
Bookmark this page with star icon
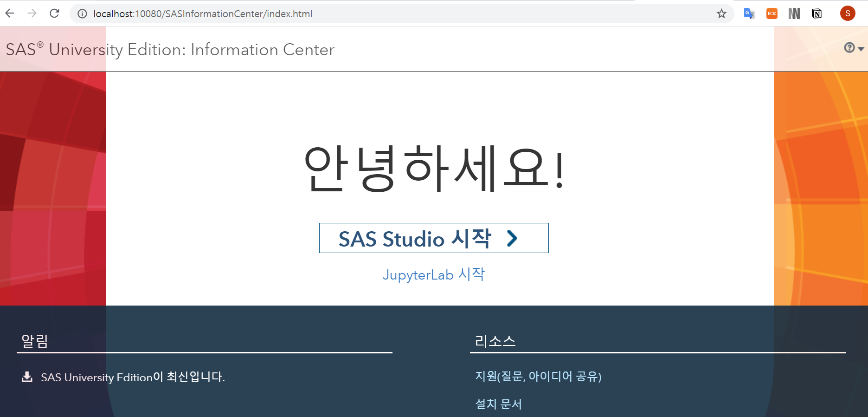click(x=721, y=14)
